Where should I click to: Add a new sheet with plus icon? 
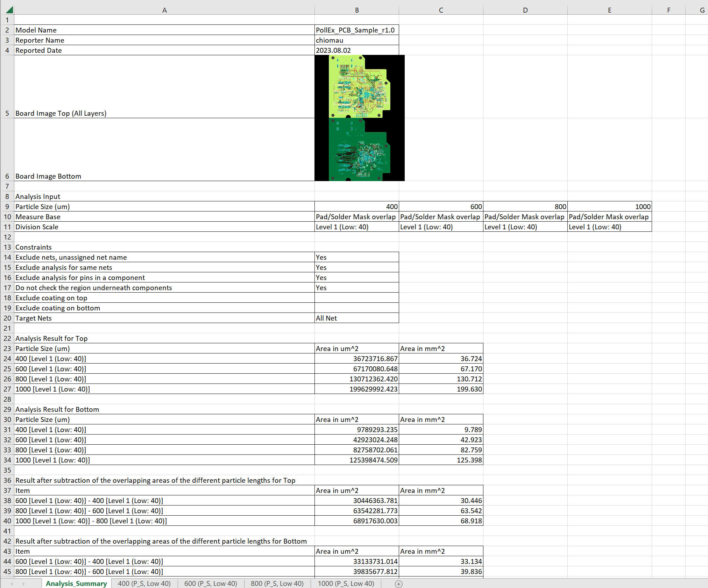[x=398, y=584]
